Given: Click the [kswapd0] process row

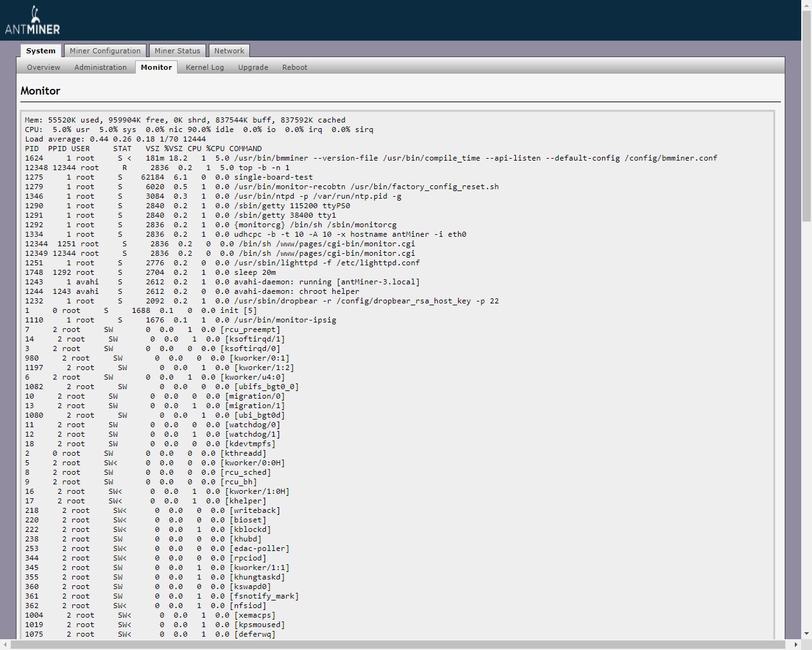Looking at the screenshot, I should pyautogui.click(x=148, y=587).
